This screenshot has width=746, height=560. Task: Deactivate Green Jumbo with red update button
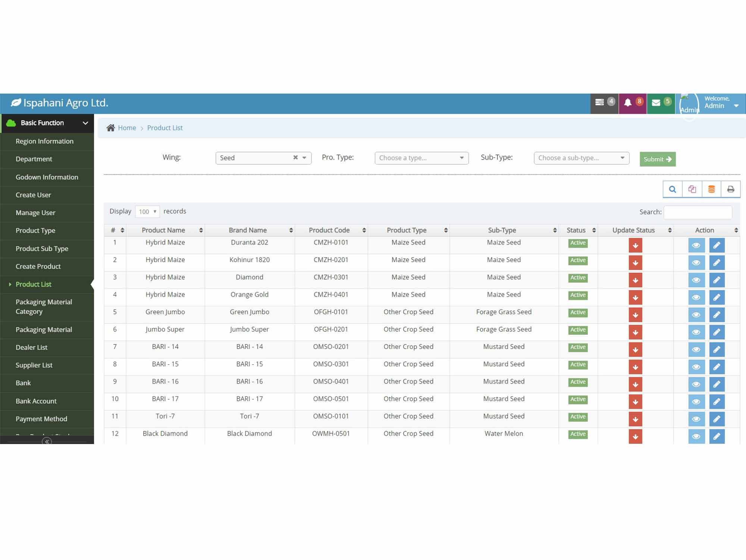(x=635, y=315)
